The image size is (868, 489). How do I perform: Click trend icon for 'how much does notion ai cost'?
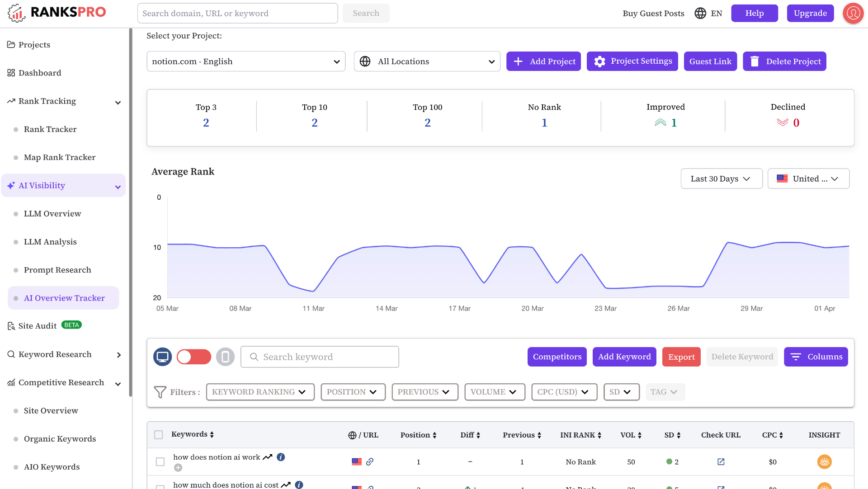coord(286,485)
